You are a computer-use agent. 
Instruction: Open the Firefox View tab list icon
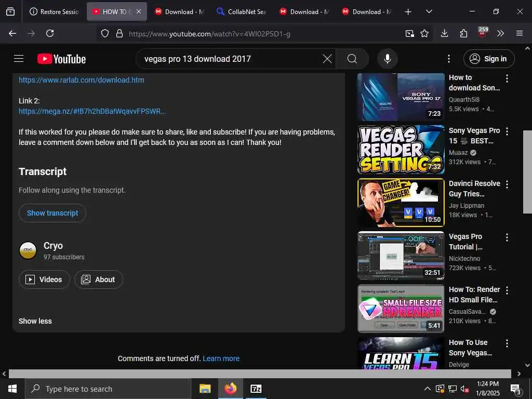[10, 12]
